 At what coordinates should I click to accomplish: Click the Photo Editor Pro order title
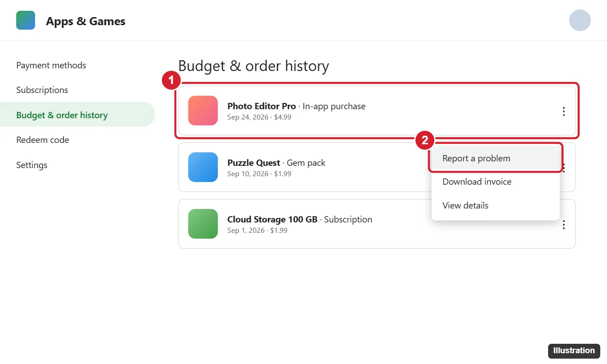[x=262, y=106]
